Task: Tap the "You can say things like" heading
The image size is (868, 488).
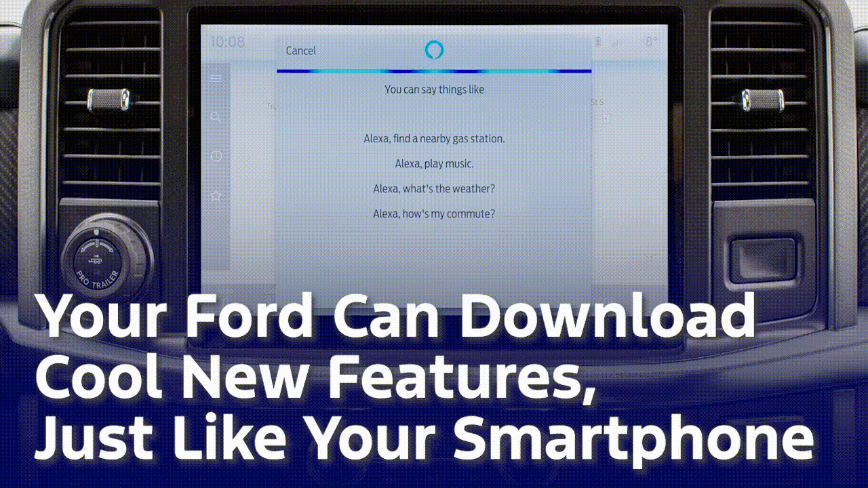Action: pyautogui.click(x=434, y=89)
